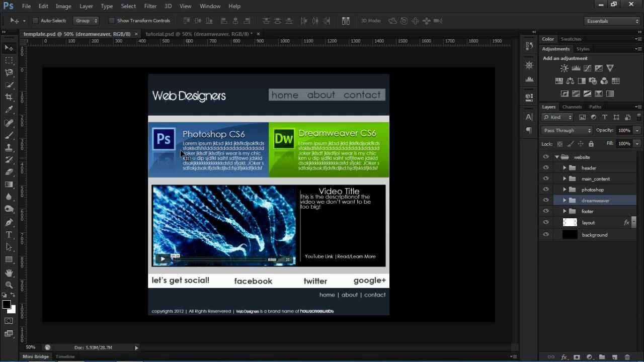Collapse the website group

(x=556, y=157)
